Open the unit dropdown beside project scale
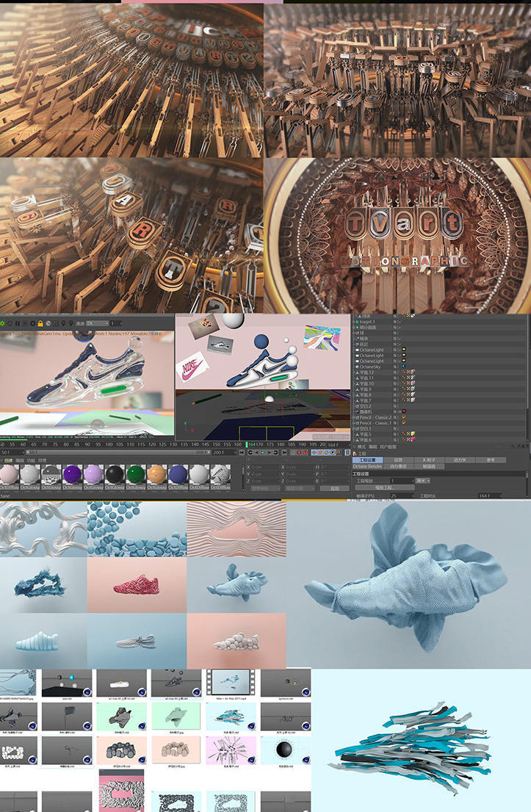Screen dimensions: 531x812 point(423,480)
